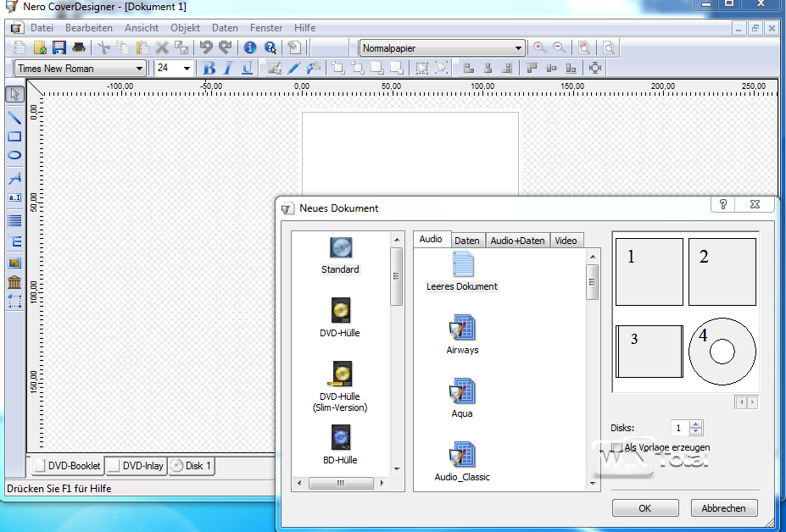Image resolution: width=786 pixels, height=532 pixels.
Task: Open the Fenster menu
Action: pyautogui.click(x=266, y=28)
